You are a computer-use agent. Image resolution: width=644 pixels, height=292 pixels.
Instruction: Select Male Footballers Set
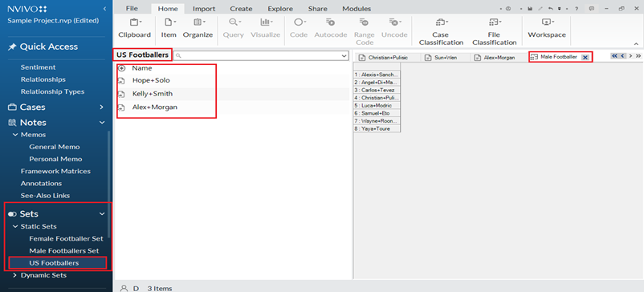[64, 250]
